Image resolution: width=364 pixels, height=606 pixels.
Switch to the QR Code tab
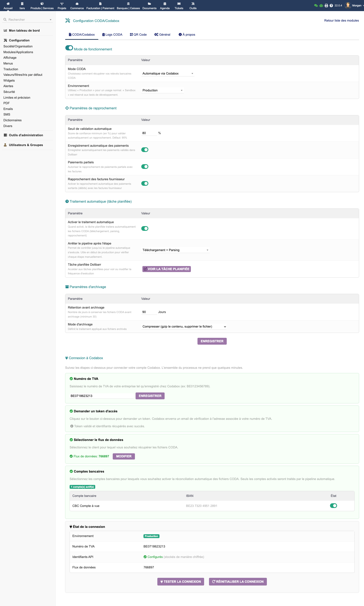138,34
